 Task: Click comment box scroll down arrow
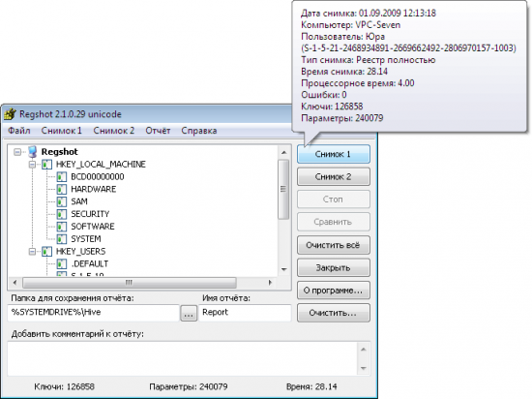coord(364,368)
